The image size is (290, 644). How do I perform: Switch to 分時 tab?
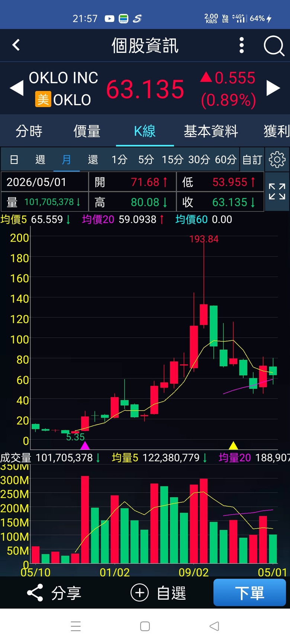click(x=29, y=131)
